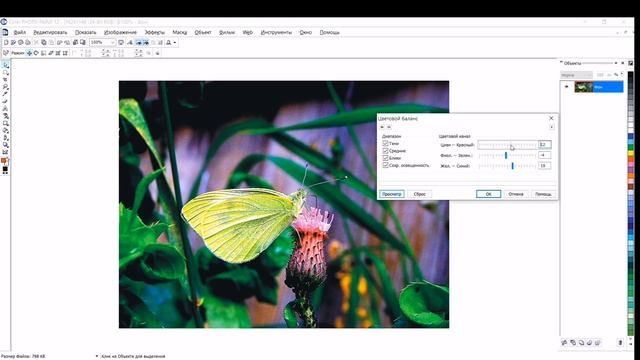
Task: Open the Редактировать menu
Action: pyautogui.click(x=50, y=32)
